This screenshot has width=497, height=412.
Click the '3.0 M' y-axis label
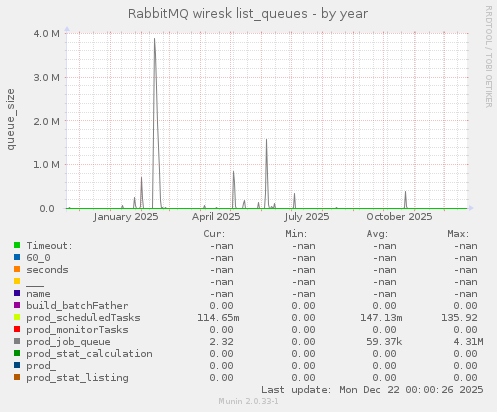click(46, 77)
